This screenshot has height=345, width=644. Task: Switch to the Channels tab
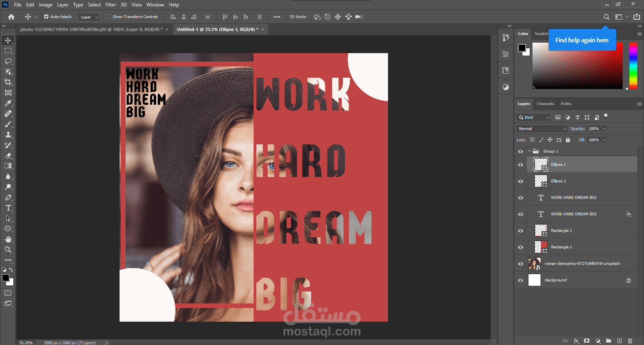(x=545, y=104)
